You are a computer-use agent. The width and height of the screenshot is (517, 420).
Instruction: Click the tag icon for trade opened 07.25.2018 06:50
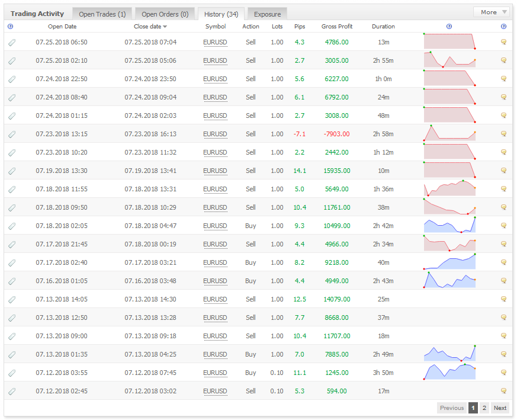point(12,42)
